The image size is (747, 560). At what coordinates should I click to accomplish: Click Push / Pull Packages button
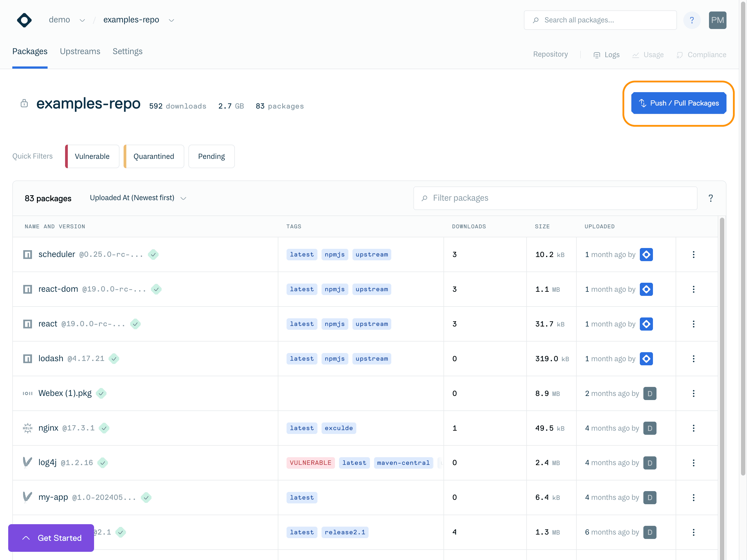(x=678, y=103)
